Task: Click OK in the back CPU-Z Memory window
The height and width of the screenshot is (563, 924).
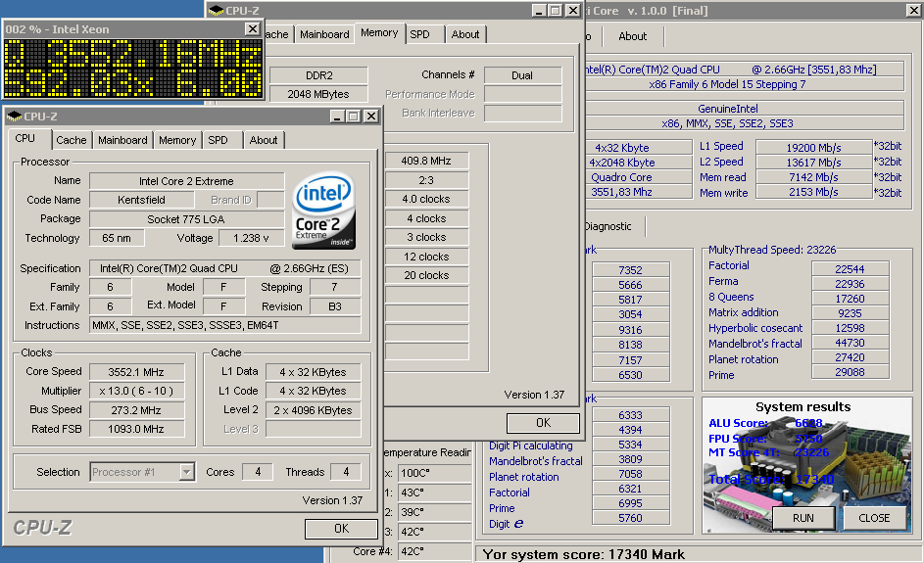Action: click(x=543, y=423)
